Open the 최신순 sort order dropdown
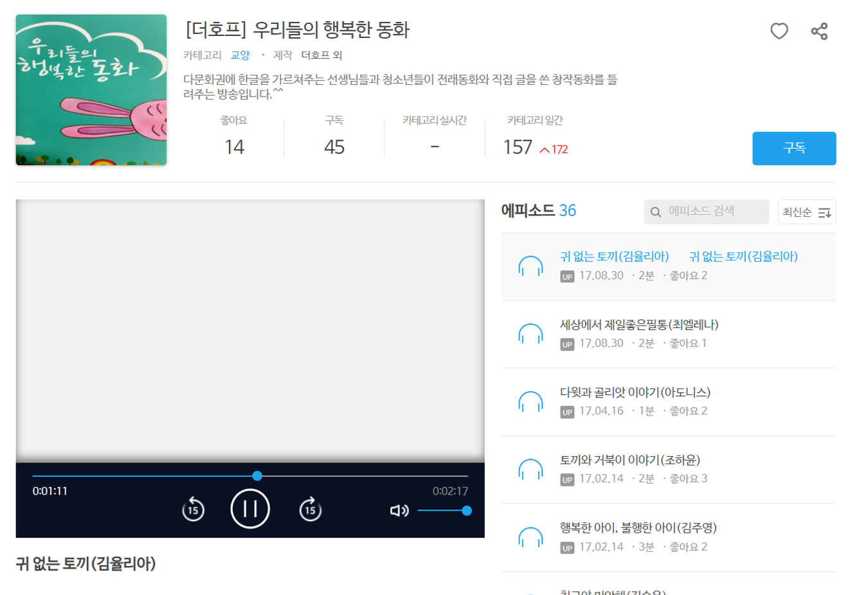 (806, 212)
